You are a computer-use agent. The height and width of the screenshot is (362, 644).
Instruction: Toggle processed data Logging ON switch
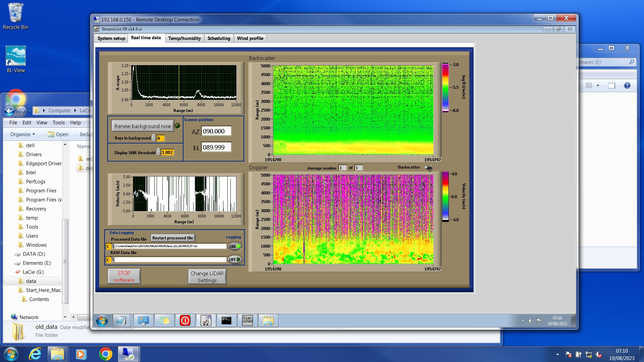(x=234, y=246)
